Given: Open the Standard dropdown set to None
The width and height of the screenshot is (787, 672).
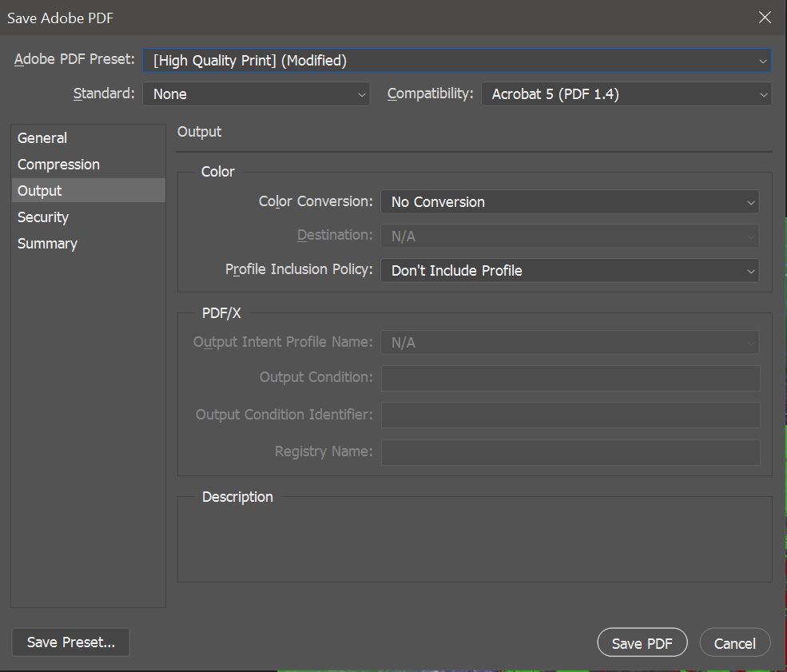Looking at the screenshot, I should [256, 93].
